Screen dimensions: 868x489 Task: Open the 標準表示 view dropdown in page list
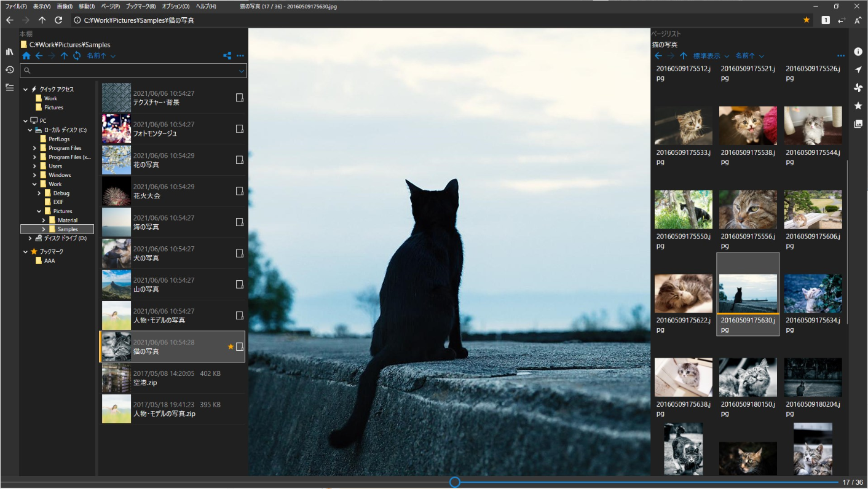pyautogui.click(x=711, y=56)
